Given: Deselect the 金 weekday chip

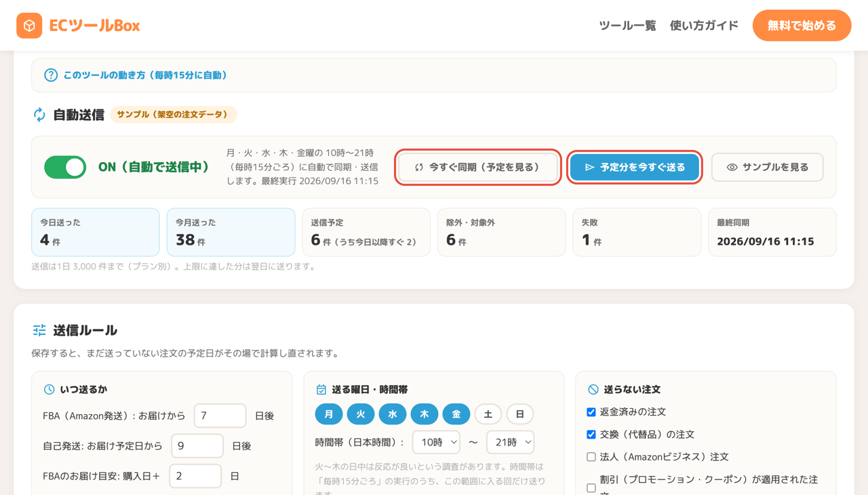Looking at the screenshot, I should (x=456, y=414).
